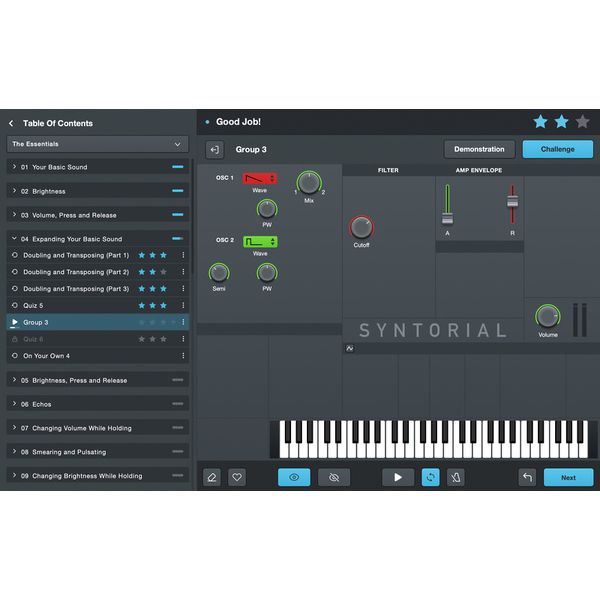Expand chapter 08 Smearing and Pulsating
Viewport: 600px width, 600px height.
[98, 452]
